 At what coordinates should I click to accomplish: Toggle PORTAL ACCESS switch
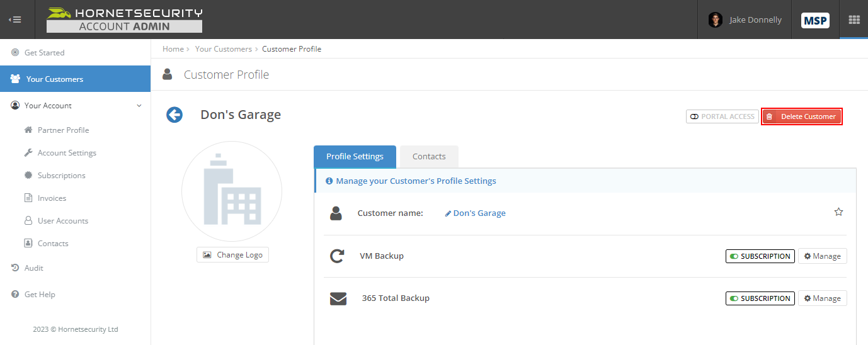click(x=722, y=116)
